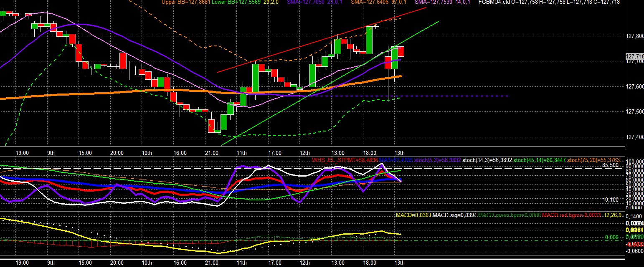The width and height of the screenshot is (644, 268).
Task: Click the C=127,718 close price value
Action: pos(606,2)
